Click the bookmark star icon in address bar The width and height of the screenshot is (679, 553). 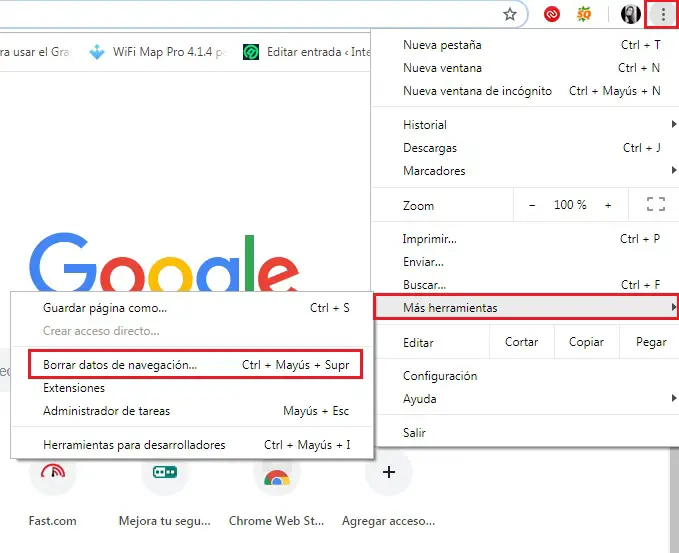click(x=510, y=14)
